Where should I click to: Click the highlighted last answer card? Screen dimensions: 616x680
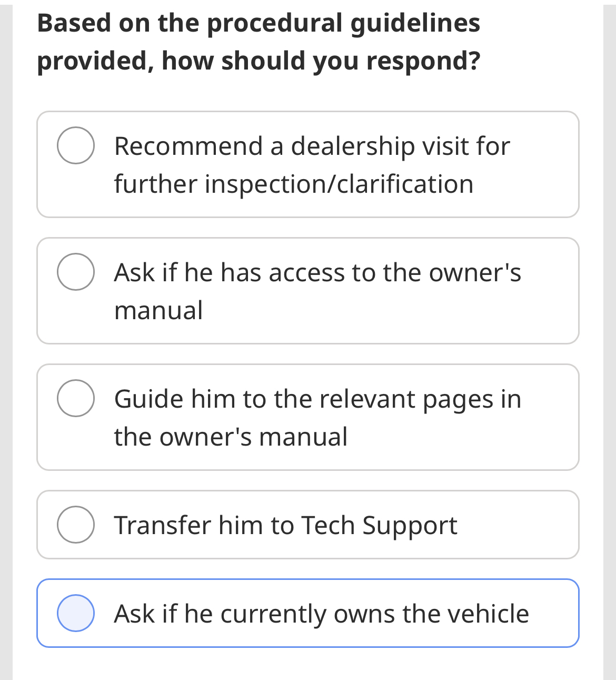pos(308,613)
